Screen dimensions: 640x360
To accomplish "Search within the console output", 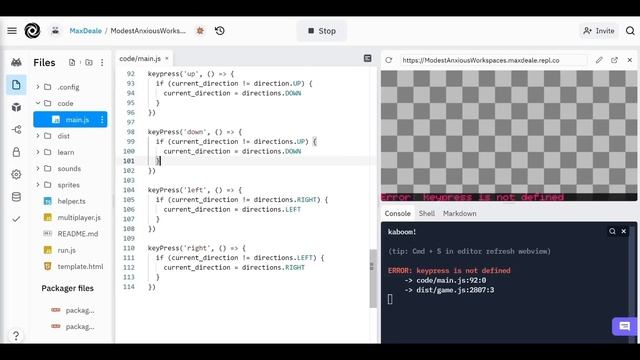I will pyautogui.click(x=612, y=231).
